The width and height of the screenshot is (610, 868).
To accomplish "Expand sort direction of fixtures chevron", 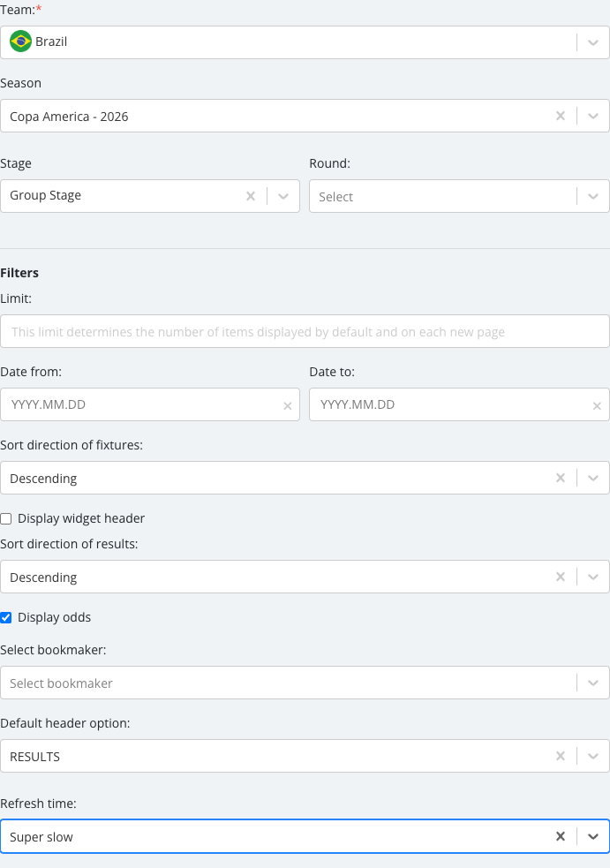I will pyautogui.click(x=593, y=479).
